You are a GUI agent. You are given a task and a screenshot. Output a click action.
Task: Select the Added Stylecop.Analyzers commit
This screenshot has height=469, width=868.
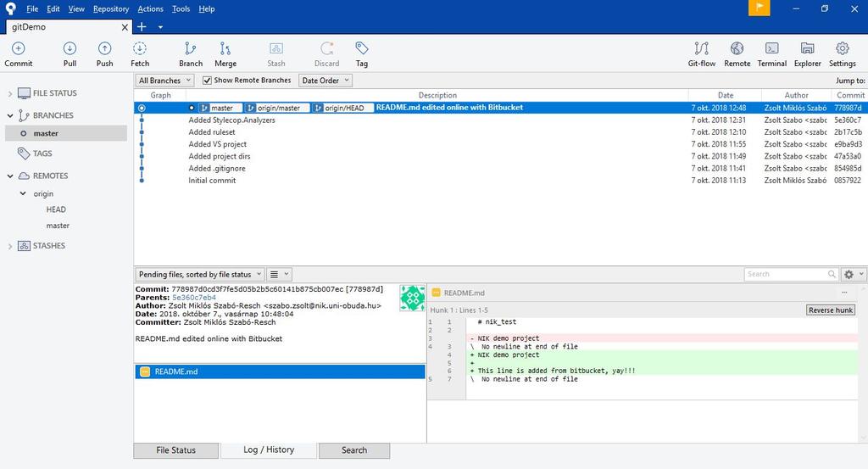(500, 120)
